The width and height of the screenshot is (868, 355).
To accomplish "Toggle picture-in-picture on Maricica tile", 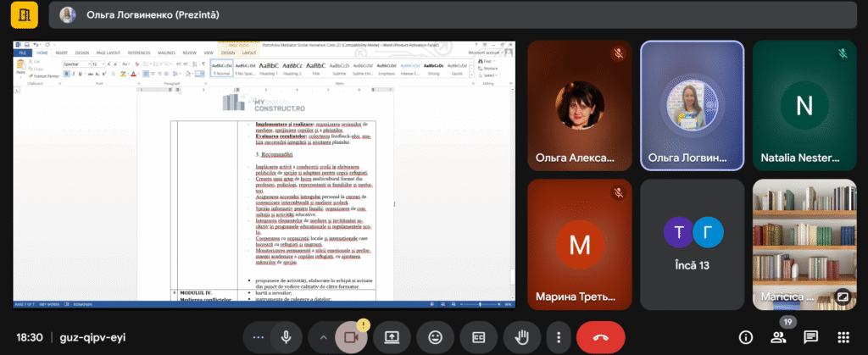I will 843,297.
